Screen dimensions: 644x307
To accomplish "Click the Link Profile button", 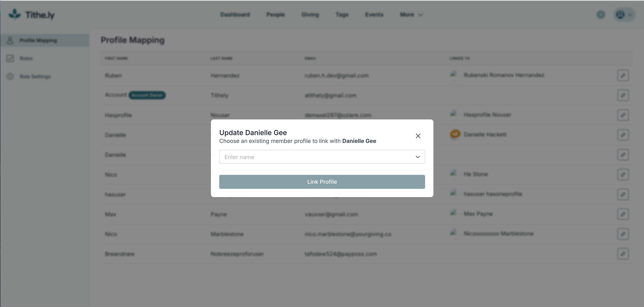I will (x=322, y=182).
